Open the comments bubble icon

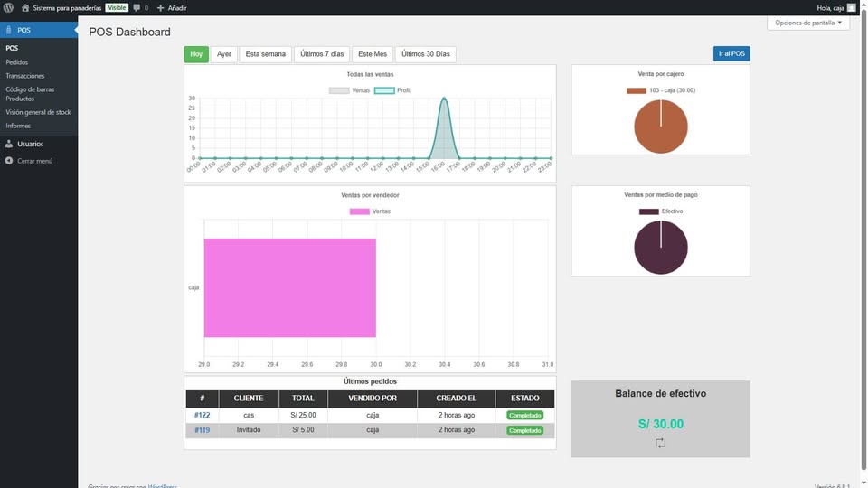pyautogui.click(x=137, y=8)
